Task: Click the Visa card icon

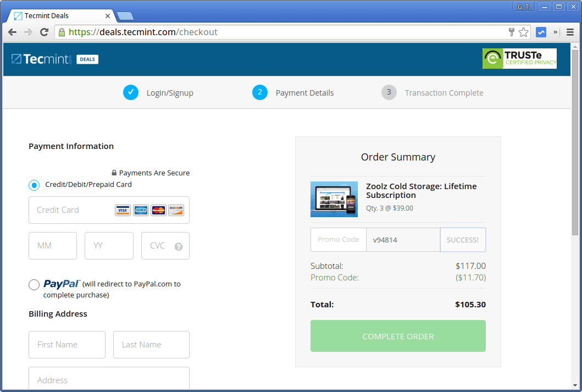Action: pos(123,210)
